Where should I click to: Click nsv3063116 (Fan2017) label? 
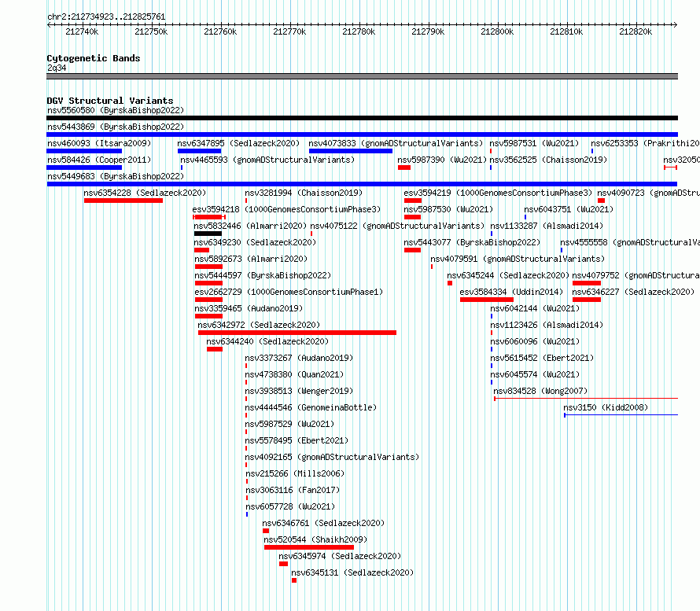click(x=293, y=490)
